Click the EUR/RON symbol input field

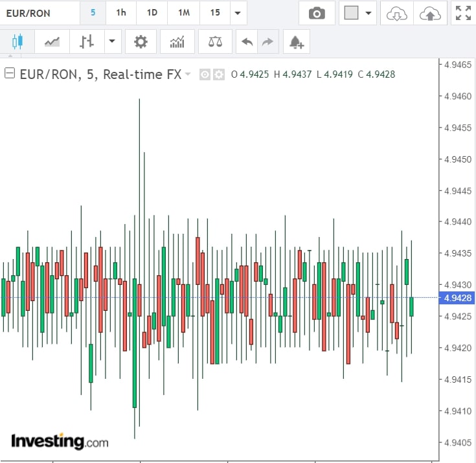click(39, 13)
